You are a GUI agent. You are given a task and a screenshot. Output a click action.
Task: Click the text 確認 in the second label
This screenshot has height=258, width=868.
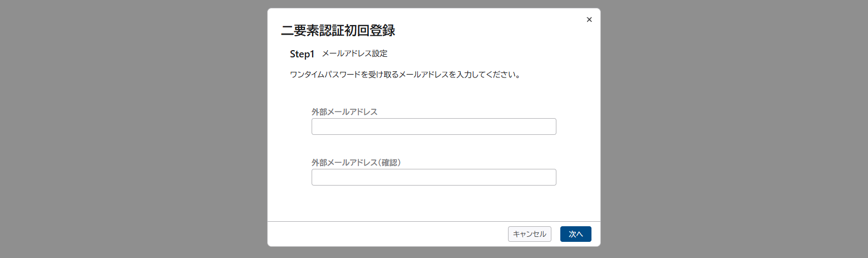click(389, 162)
